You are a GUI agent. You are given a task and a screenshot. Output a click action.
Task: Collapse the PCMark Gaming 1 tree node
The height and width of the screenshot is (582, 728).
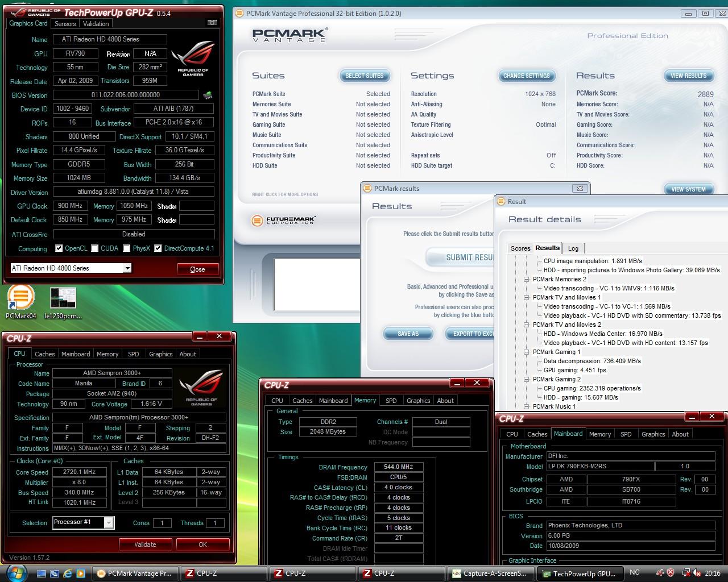click(527, 352)
